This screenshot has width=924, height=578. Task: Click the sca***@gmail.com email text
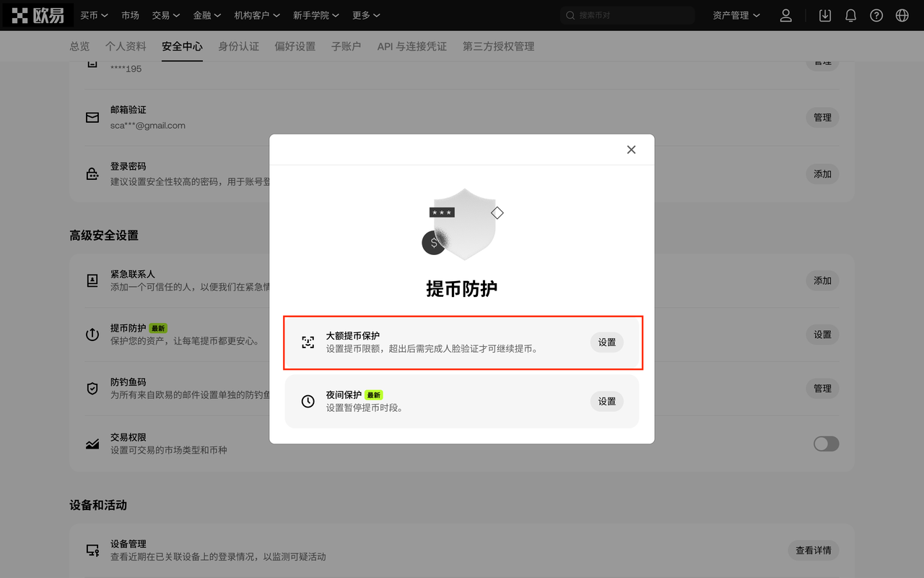148,125
